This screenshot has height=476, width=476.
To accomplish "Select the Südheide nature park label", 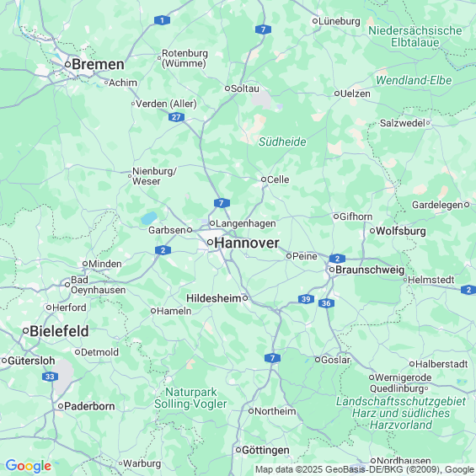I will (x=282, y=142).
